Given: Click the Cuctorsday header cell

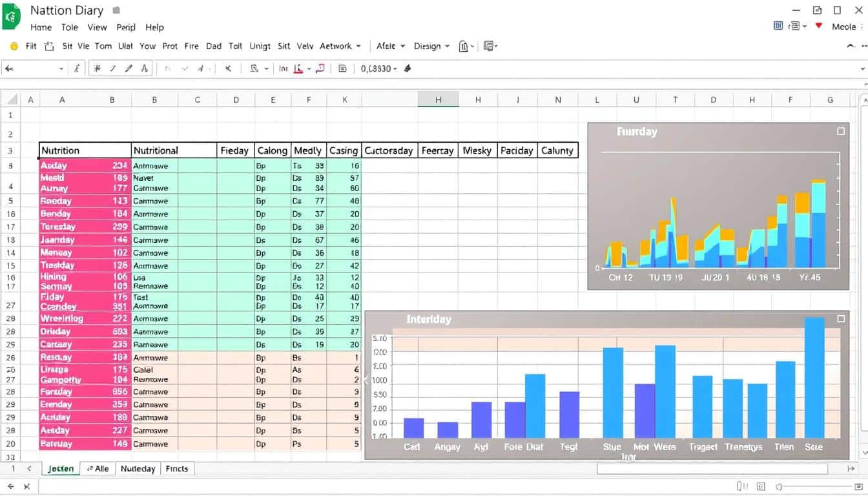Looking at the screenshot, I should coord(389,150).
